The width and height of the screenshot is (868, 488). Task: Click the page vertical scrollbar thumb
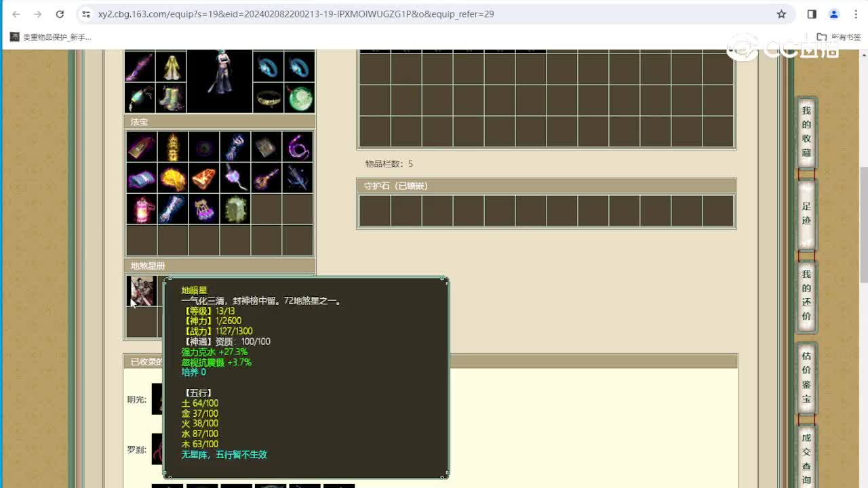[x=863, y=224]
